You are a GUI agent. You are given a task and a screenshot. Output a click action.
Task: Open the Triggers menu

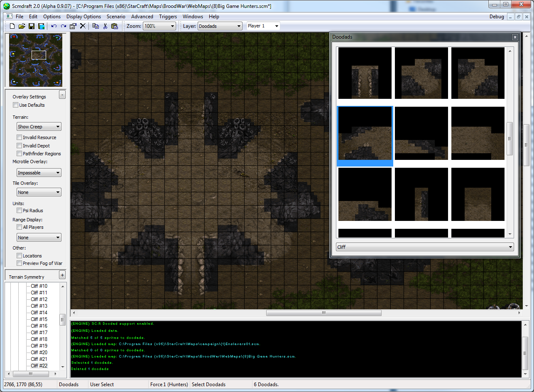[168, 17]
